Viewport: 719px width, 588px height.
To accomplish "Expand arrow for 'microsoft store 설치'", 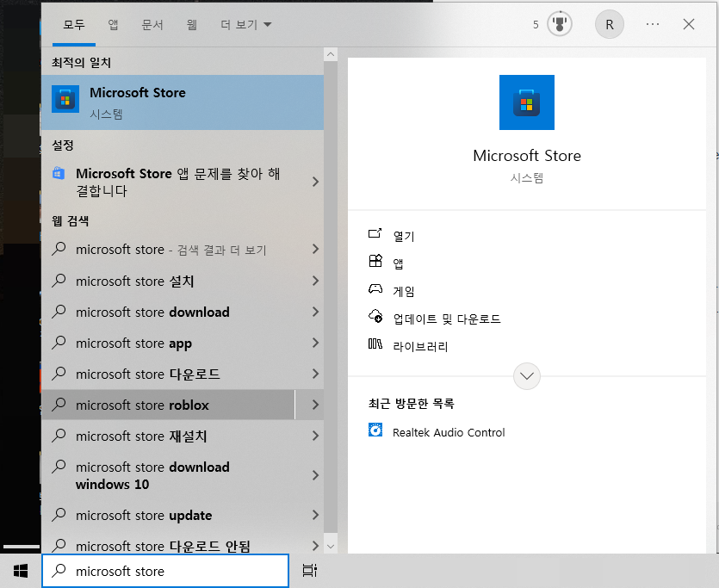I will [315, 281].
